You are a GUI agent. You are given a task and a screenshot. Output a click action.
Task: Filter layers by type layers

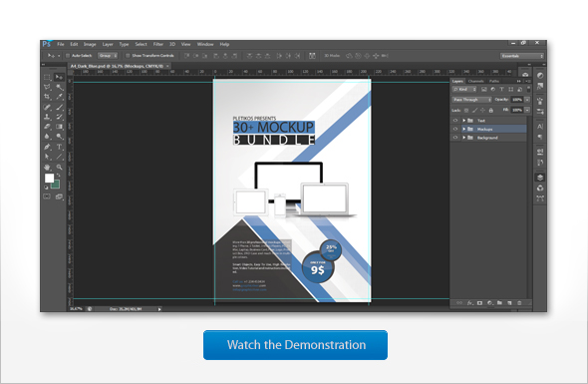tap(501, 90)
